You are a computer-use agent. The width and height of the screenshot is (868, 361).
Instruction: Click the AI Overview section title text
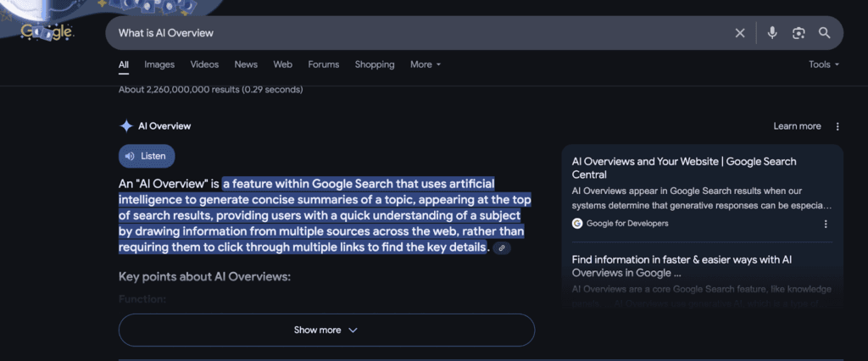[164, 126]
